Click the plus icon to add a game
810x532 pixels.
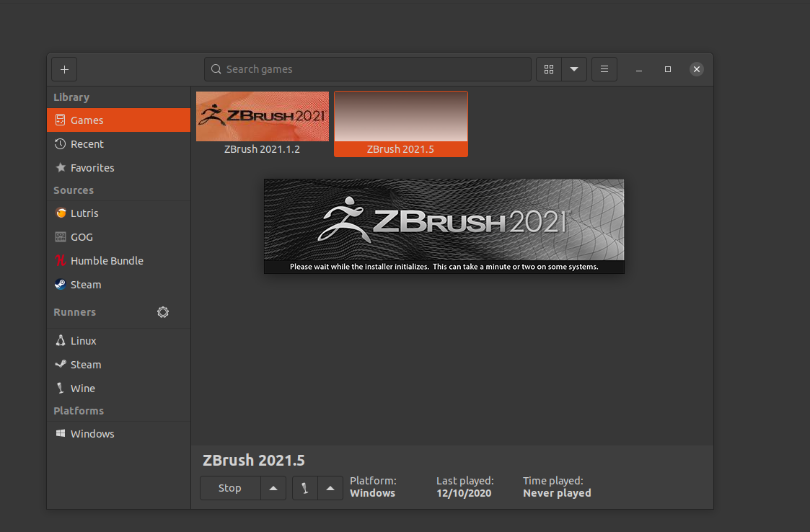[64, 69]
